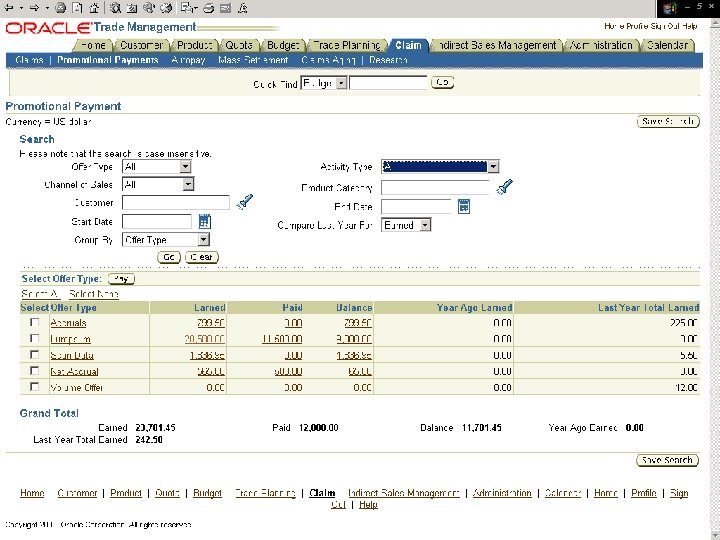Click the browser Search icon

coord(115,8)
